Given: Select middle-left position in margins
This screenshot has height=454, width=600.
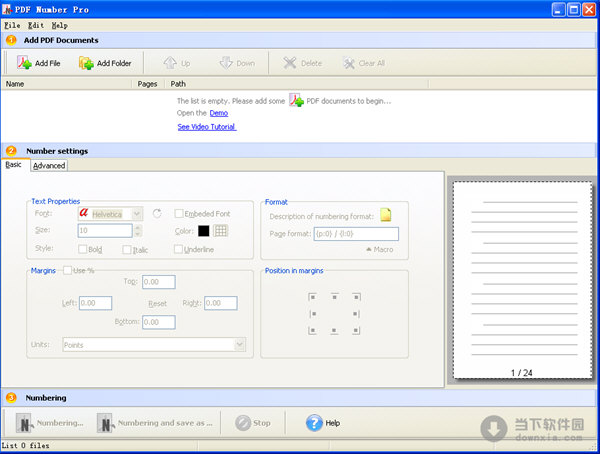Looking at the screenshot, I should (313, 314).
